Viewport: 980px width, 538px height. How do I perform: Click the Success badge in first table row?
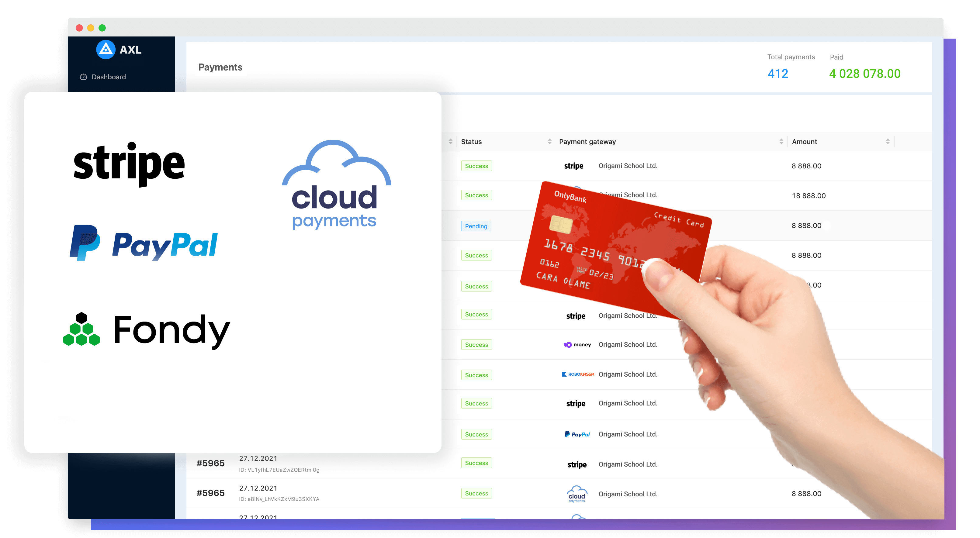tap(476, 166)
